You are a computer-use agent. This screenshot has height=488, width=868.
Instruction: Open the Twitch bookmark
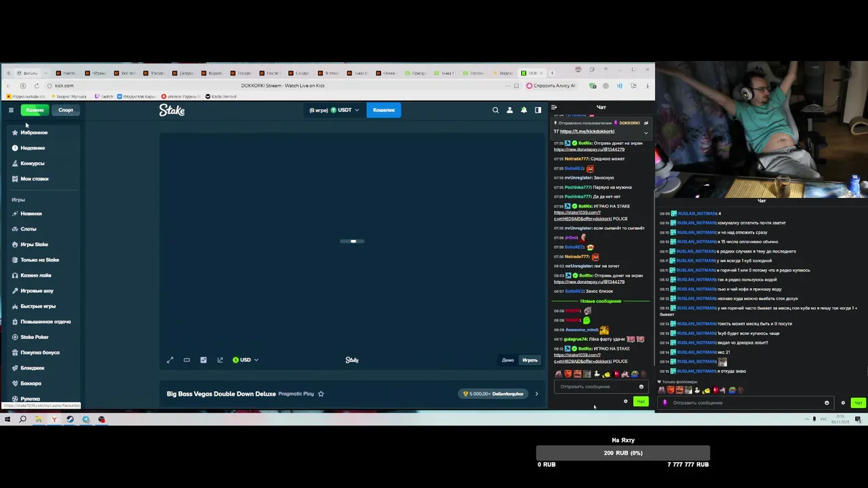click(104, 96)
